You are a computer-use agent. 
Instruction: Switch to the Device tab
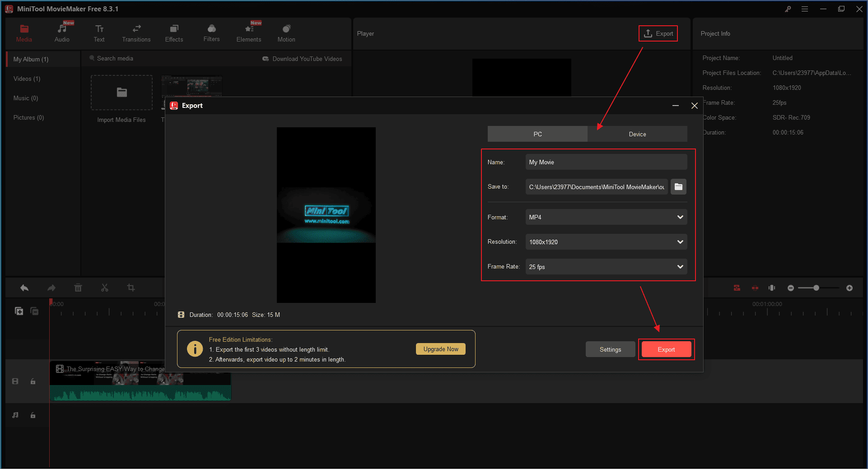pos(637,134)
